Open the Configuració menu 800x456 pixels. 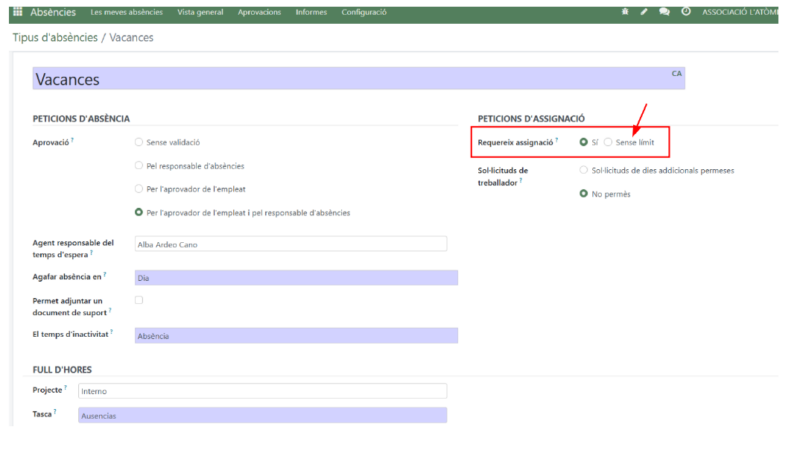364,12
